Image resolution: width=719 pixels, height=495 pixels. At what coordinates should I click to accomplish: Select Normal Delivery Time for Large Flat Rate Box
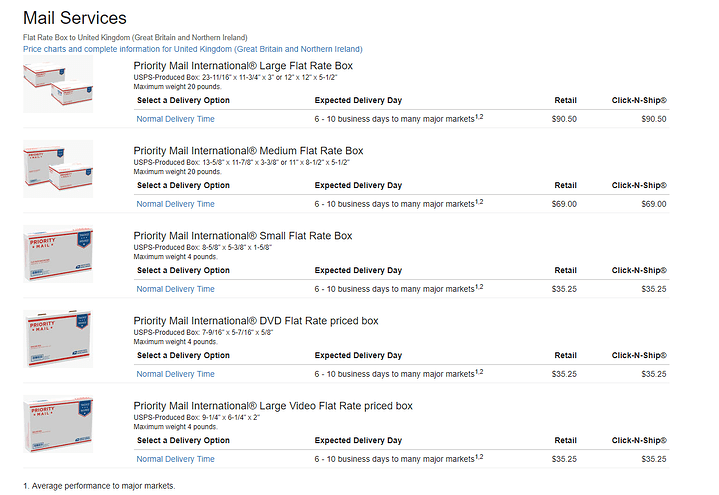[x=175, y=119]
